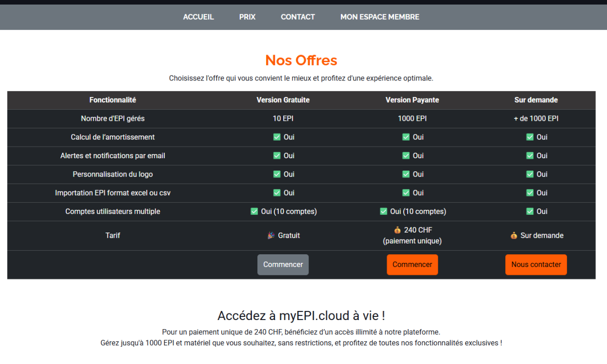607x364 pixels.
Task: Click green check for on-demand logo personalization
Action: (530, 174)
